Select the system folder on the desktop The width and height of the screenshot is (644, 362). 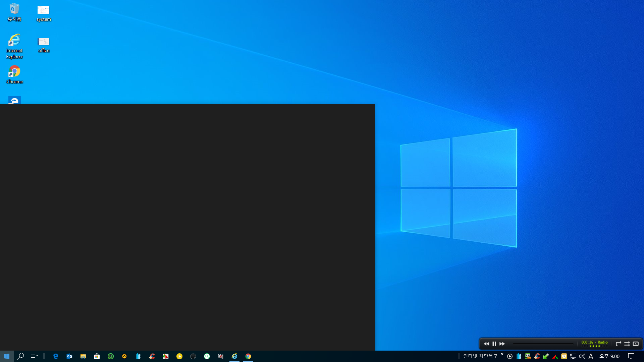tap(44, 13)
